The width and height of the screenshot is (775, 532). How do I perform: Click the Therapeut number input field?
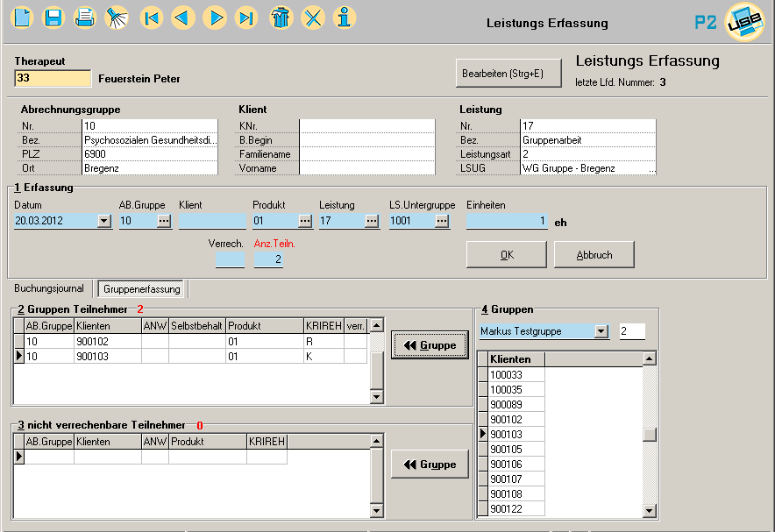pos(53,79)
